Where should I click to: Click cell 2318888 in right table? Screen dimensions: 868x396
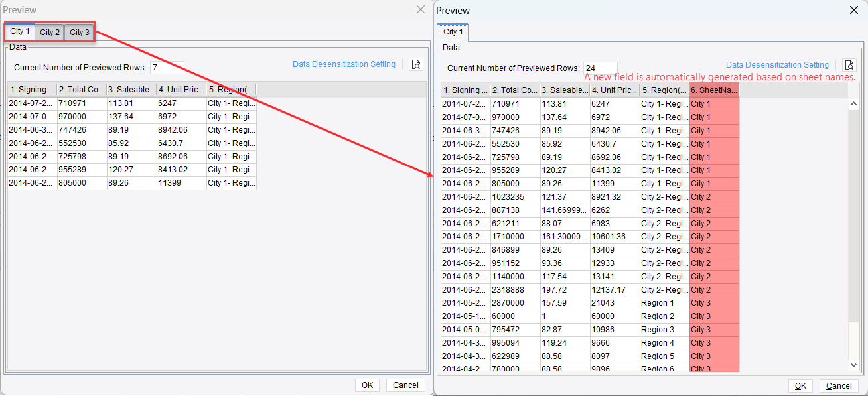[515, 290]
